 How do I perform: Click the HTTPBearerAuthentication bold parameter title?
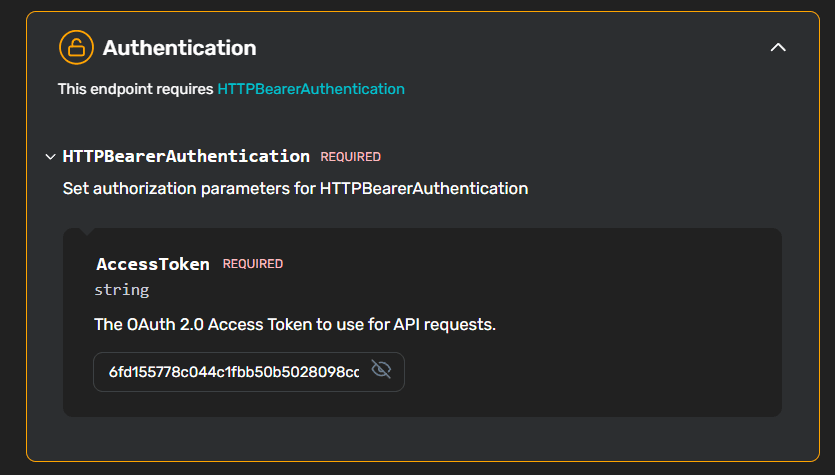186,156
